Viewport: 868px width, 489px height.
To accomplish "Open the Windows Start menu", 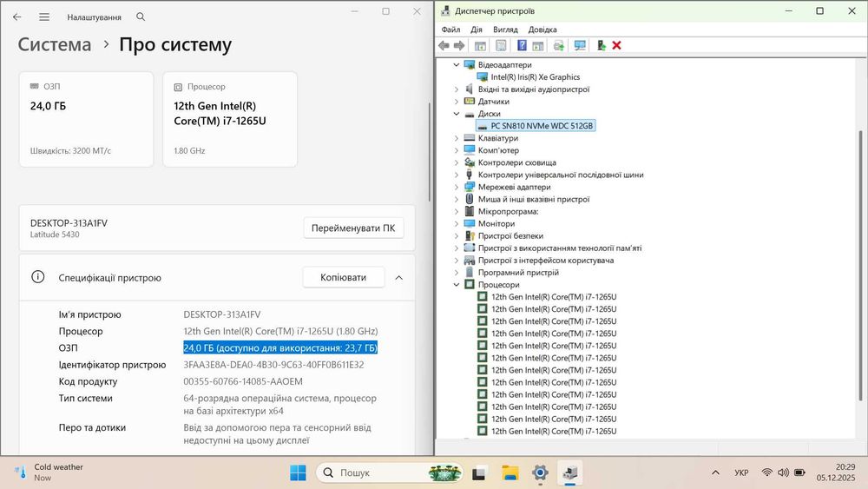I will [298, 473].
